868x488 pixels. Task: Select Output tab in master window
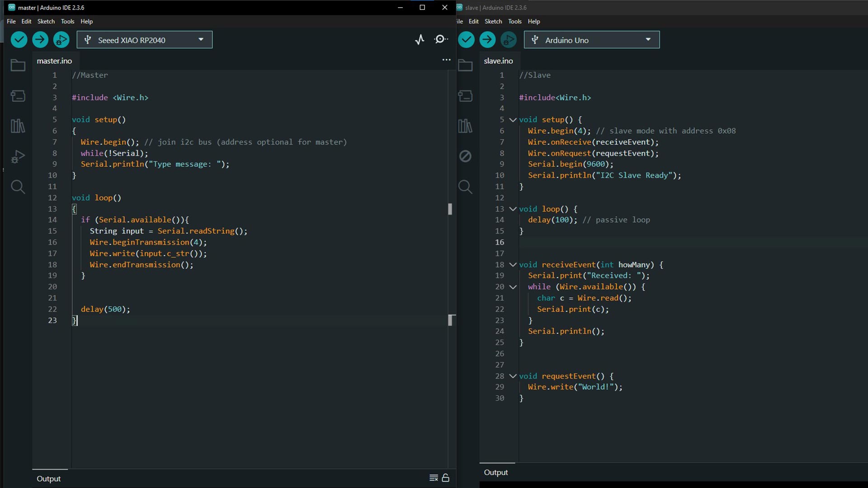coord(49,479)
